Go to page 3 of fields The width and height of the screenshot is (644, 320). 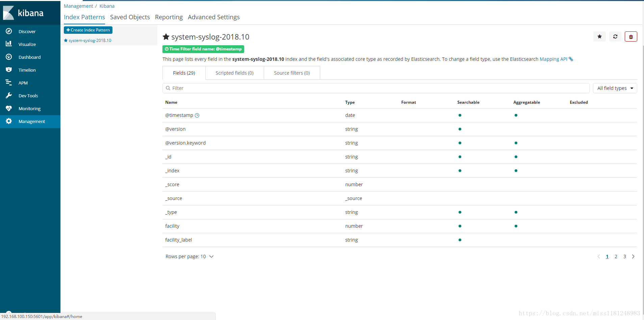click(x=625, y=256)
